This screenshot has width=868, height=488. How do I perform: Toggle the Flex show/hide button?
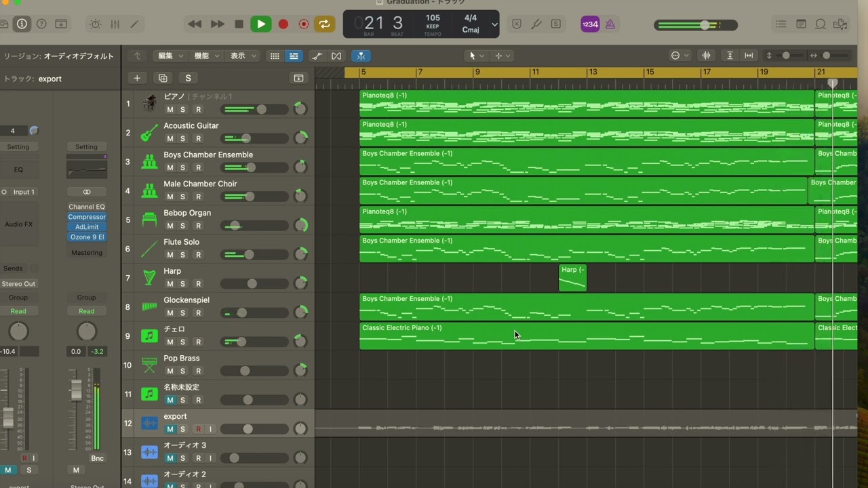pos(336,56)
